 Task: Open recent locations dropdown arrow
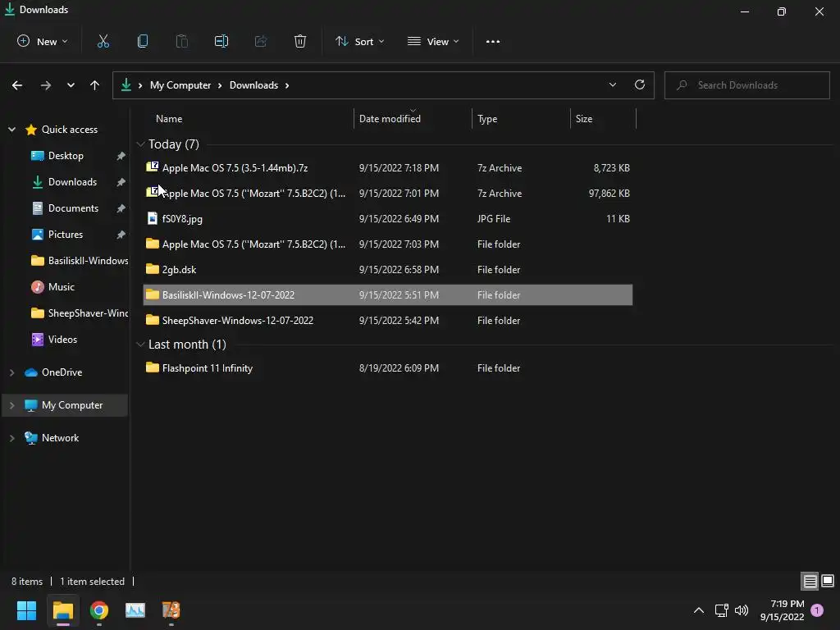71,85
